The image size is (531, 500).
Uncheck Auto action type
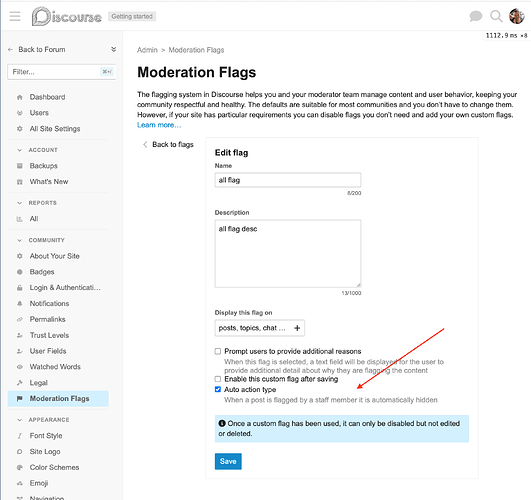[x=218, y=390]
